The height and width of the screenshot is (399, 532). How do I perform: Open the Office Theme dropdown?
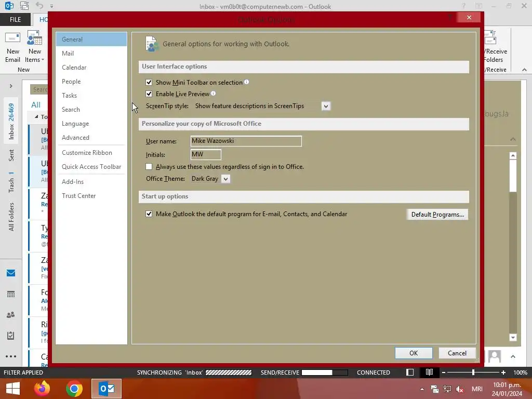(225, 179)
